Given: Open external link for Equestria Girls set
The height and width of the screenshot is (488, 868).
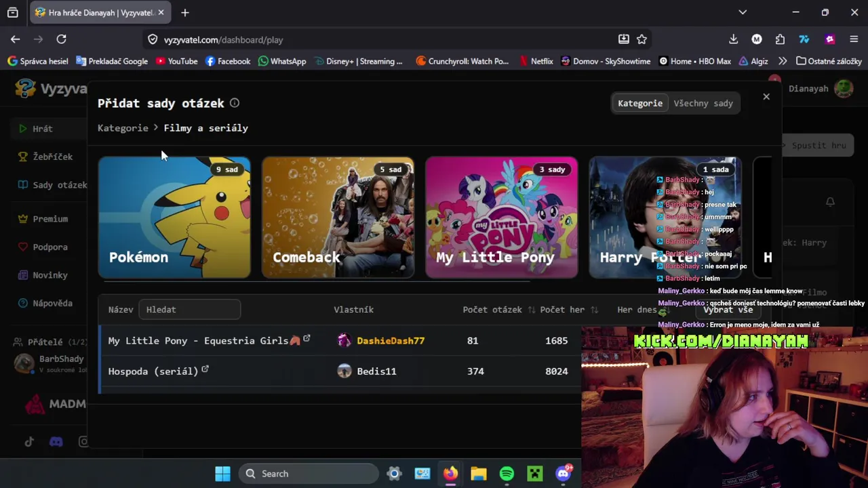Looking at the screenshot, I should pos(307,338).
